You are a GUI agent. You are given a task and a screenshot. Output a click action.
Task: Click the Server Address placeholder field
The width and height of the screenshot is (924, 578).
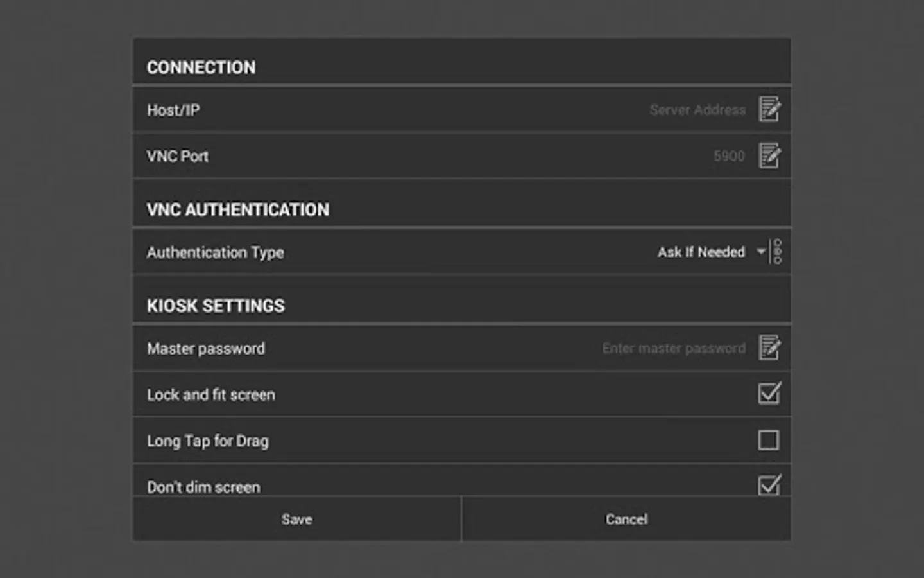pyautogui.click(x=697, y=110)
